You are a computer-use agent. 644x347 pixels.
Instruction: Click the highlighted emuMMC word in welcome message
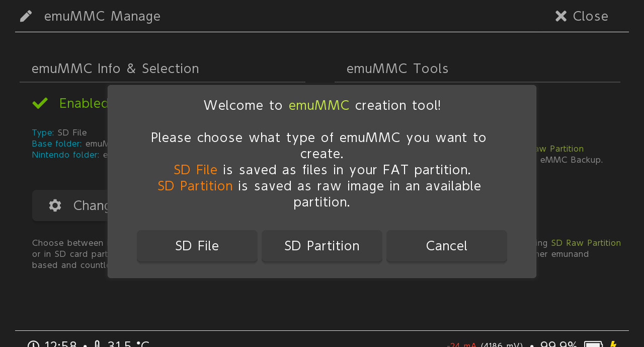[x=319, y=105]
